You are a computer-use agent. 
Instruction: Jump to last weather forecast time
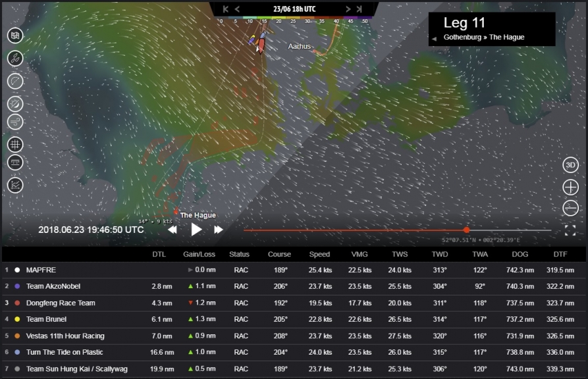click(360, 9)
